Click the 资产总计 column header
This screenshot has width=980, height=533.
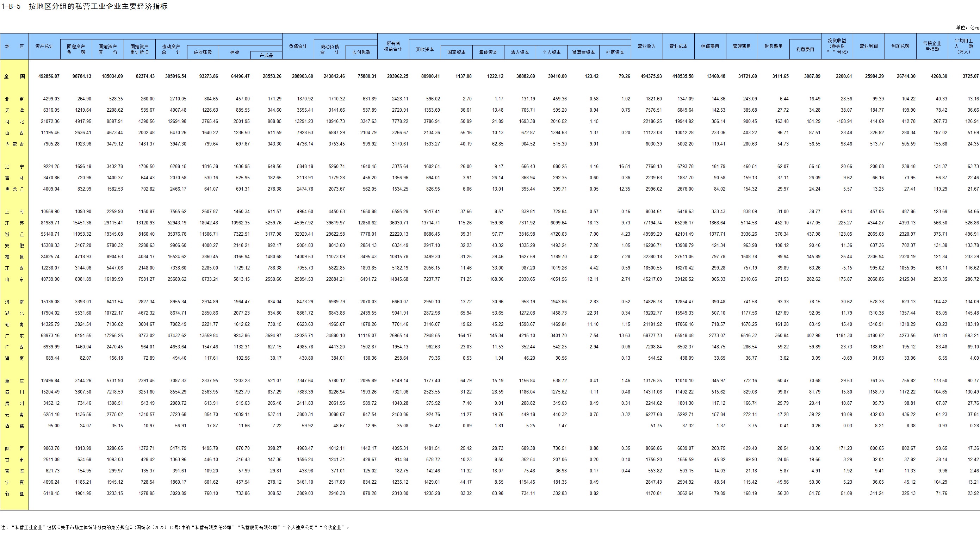44,46
